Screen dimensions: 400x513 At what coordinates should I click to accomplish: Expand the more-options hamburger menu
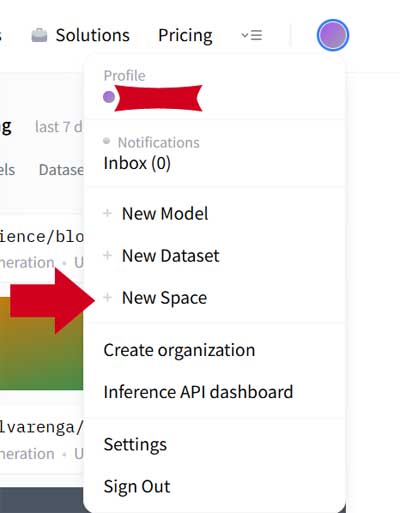[x=252, y=35]
